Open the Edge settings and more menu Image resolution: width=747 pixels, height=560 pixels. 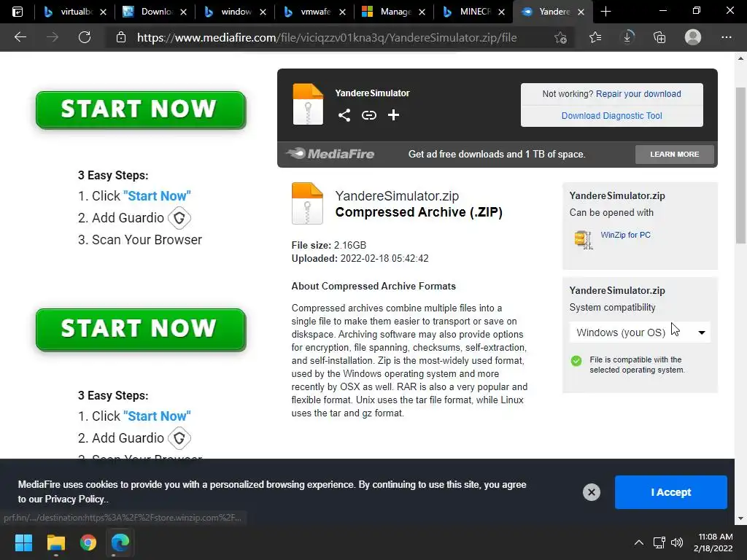point(726,37)
